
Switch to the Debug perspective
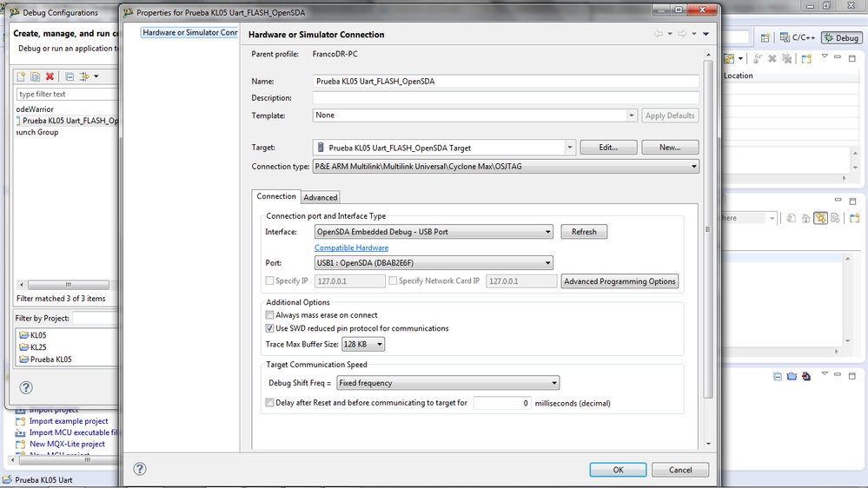click(841, 38)
